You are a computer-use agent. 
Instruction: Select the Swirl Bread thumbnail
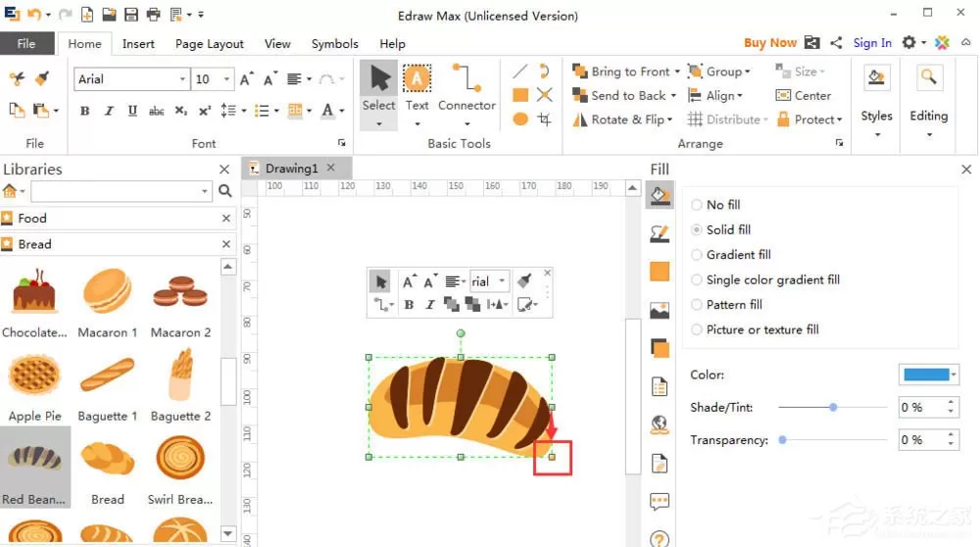180,471
